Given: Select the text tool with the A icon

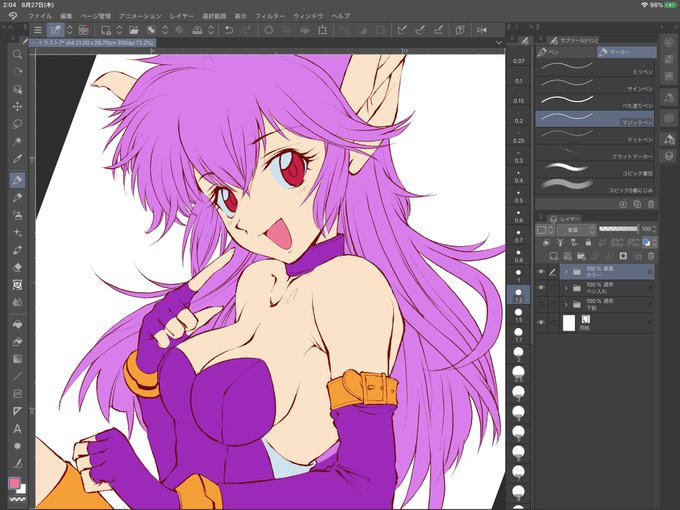Looking at the screenshot, I should coord(17,429).
